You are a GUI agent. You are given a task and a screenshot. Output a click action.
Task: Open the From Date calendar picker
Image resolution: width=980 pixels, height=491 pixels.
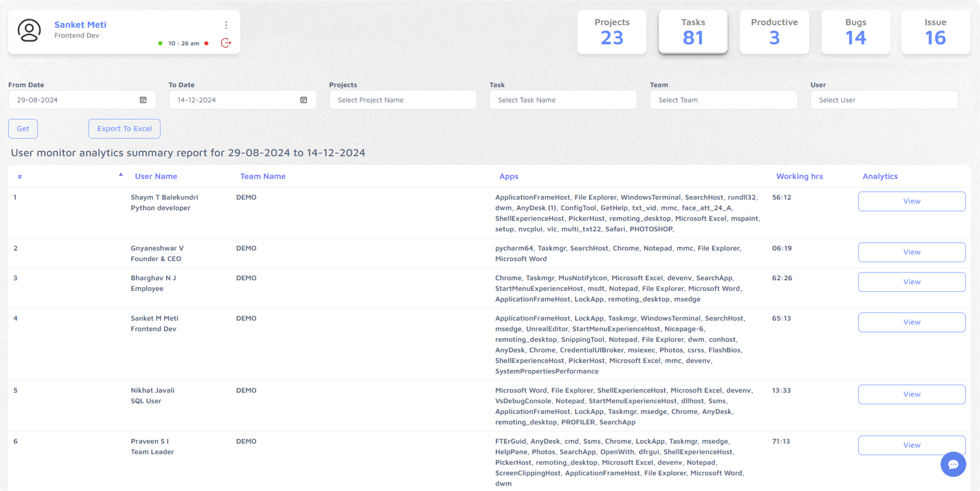click(x=143, y=100)
